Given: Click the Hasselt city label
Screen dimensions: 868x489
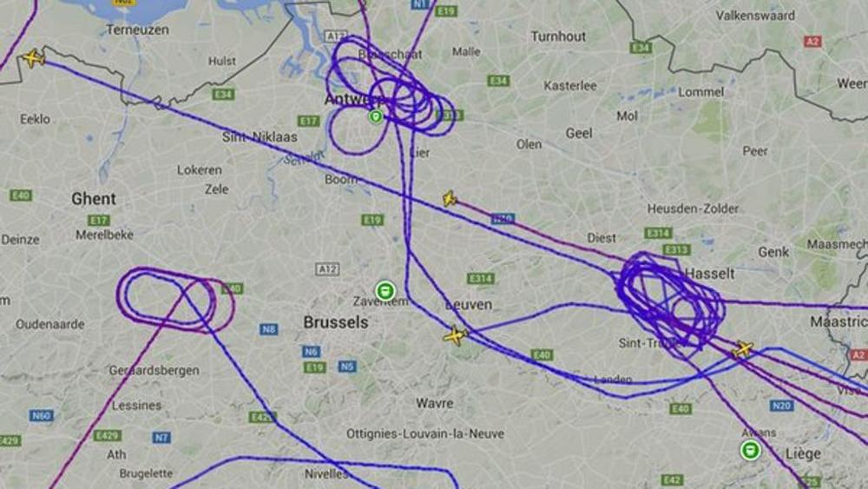Looking at the screenshot, I should click(x=710, y=274).
